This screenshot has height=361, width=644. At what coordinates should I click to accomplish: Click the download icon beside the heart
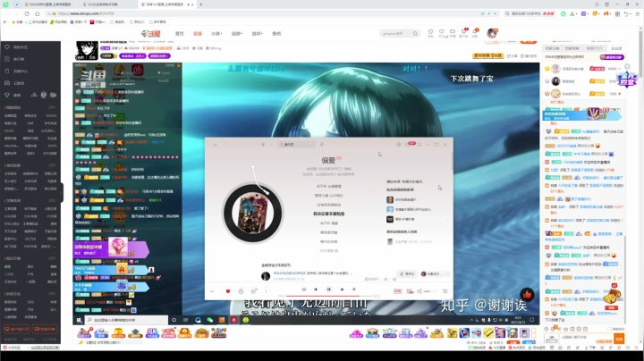pos(241,291)
